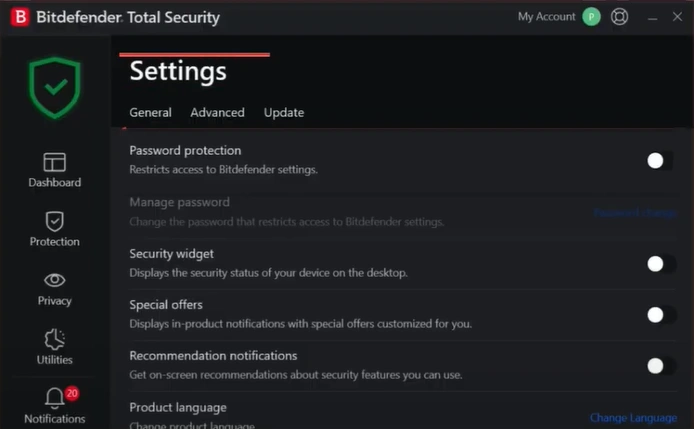Viewport: 694px width, 429px height.
Task: Switch to the Update tab
Action: [x=284, y=113]
